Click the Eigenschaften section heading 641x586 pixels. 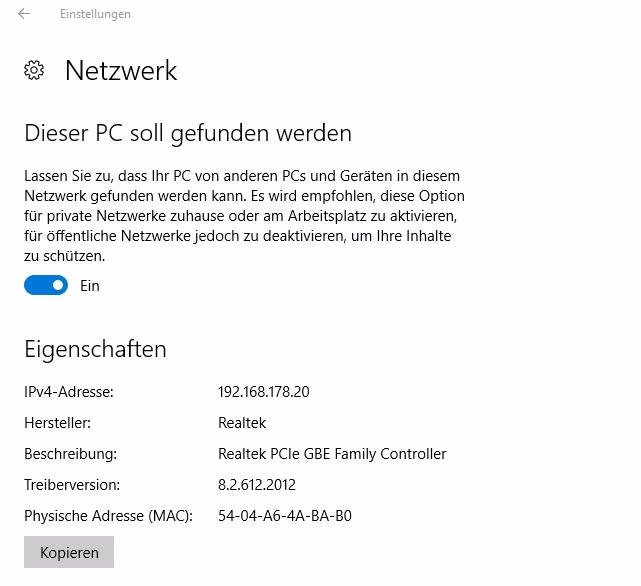click(x=95, y=349)
